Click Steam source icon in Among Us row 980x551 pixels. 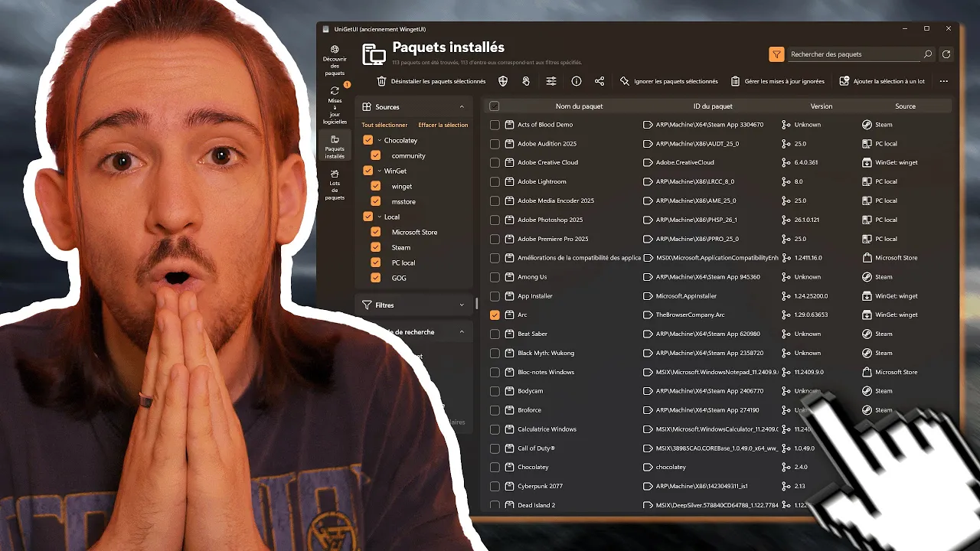click(x=867, y=277)
